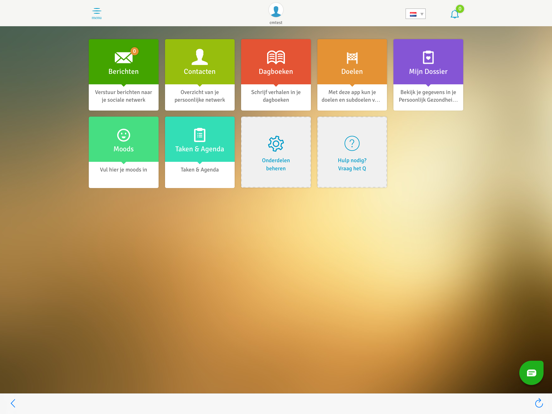
Task: Open the Berichten envelope icon
Action: (x=123, y=57)
